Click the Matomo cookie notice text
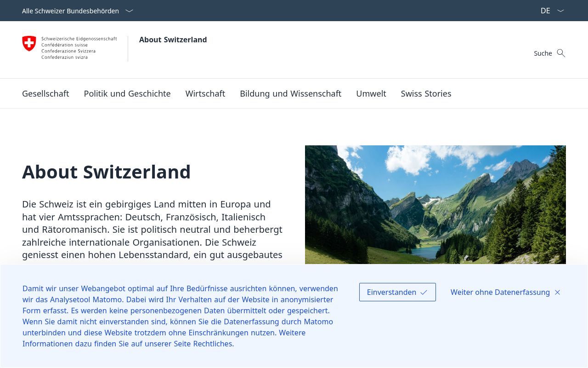 pos(180,316)
